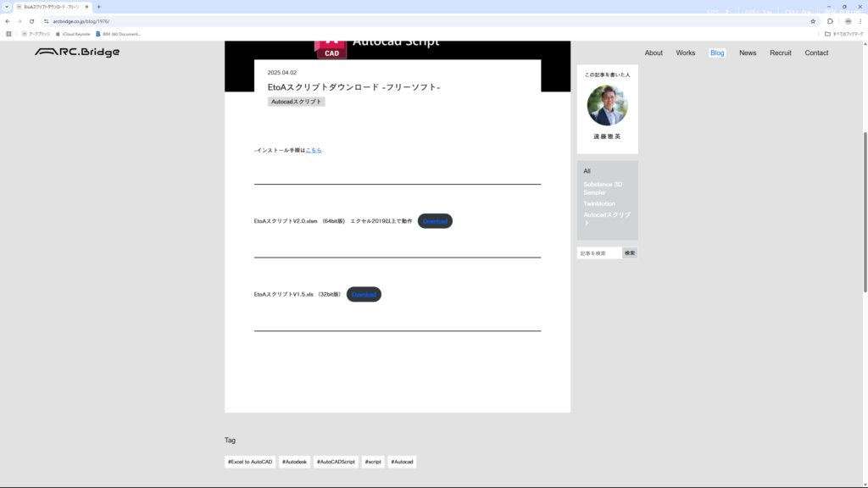Open the tab search dropdown arrow
Viewport: 868px width, 488px height.
[7, 7]
